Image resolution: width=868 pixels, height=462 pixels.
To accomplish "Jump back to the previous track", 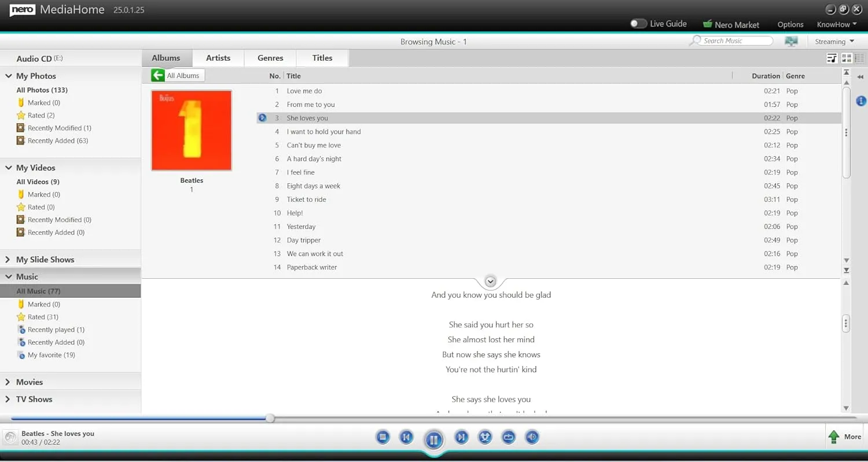I will coord(406,437).
